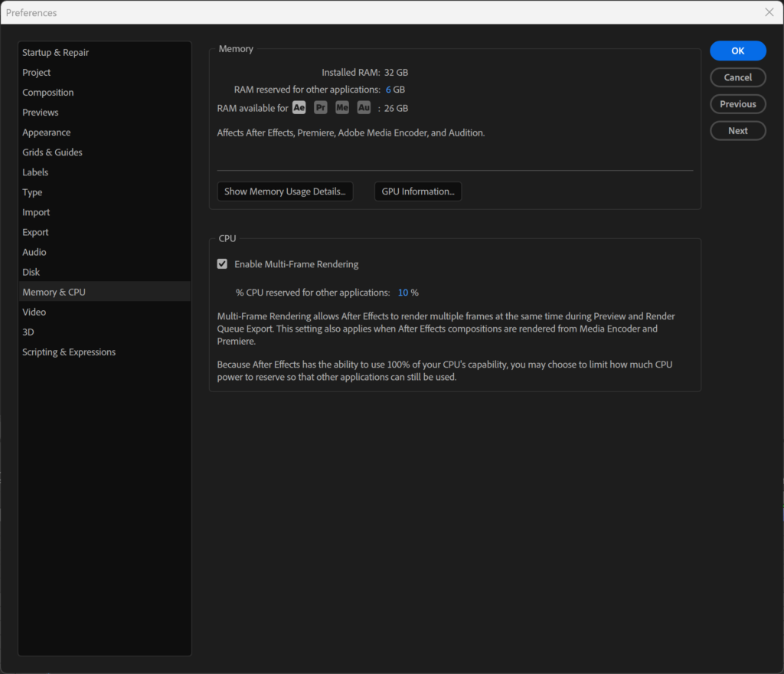Disable the Enable Multi-Frame Rendering checkbox
This screenshot has height=674, width=784.
[x=222, y=264]
